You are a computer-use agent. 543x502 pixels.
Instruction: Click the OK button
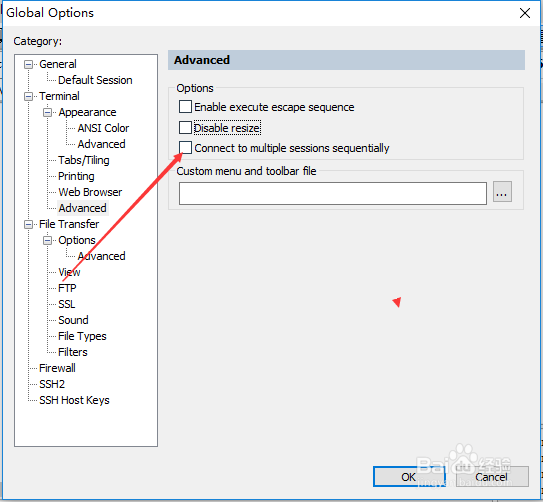pos(408,477)
